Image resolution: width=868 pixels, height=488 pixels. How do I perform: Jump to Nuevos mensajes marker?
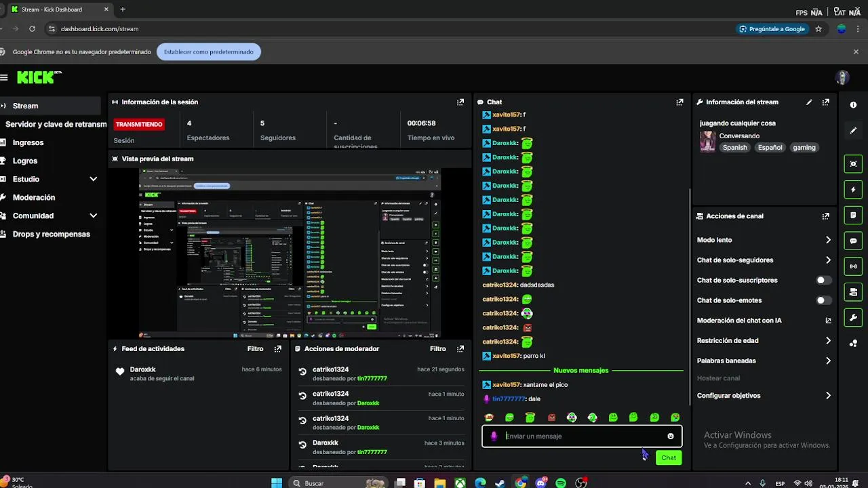pos(580,371)
